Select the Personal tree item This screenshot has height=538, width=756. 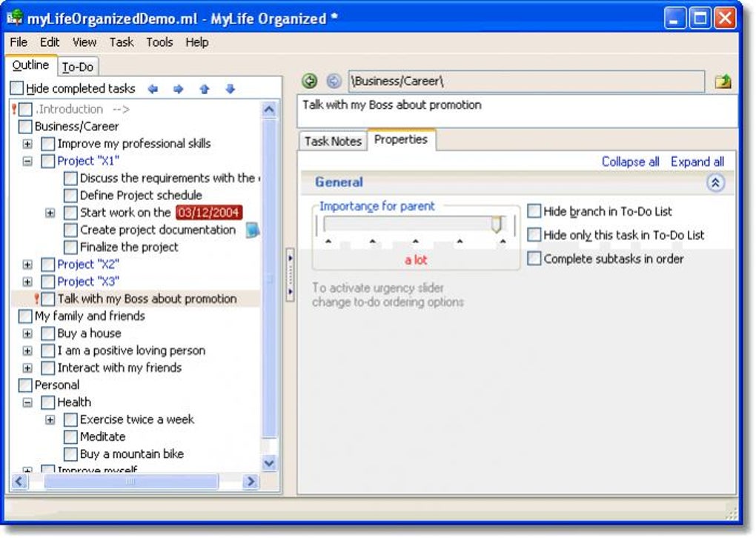pyautogui.click(x=57, y=385)
